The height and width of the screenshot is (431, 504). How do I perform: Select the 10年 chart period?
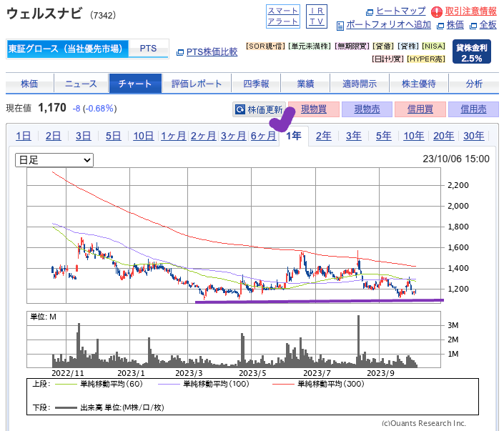coord(414,136)
